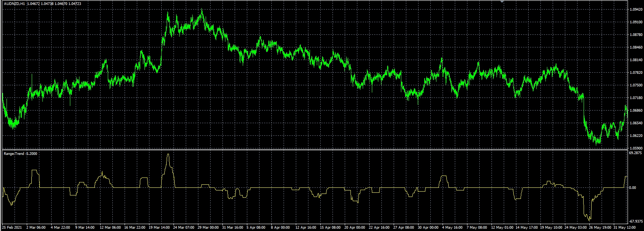This screenshot has height=231, width=644.
Task: Click the 1.07500 price axis label
Action: [x=636, y=85]
